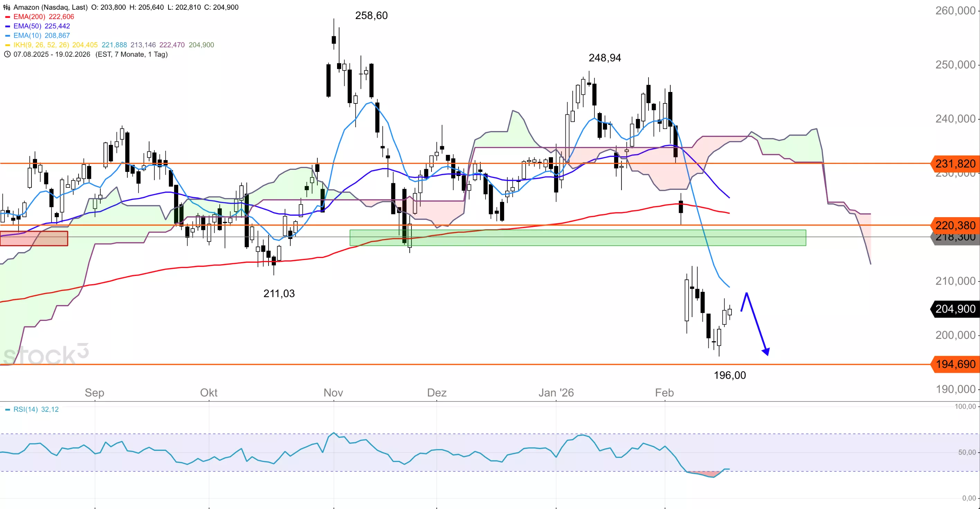Click the light blue EMA(10) legend marker
Image resolution: width=980 pixels, height=509 pixels.
click(7, 36)
